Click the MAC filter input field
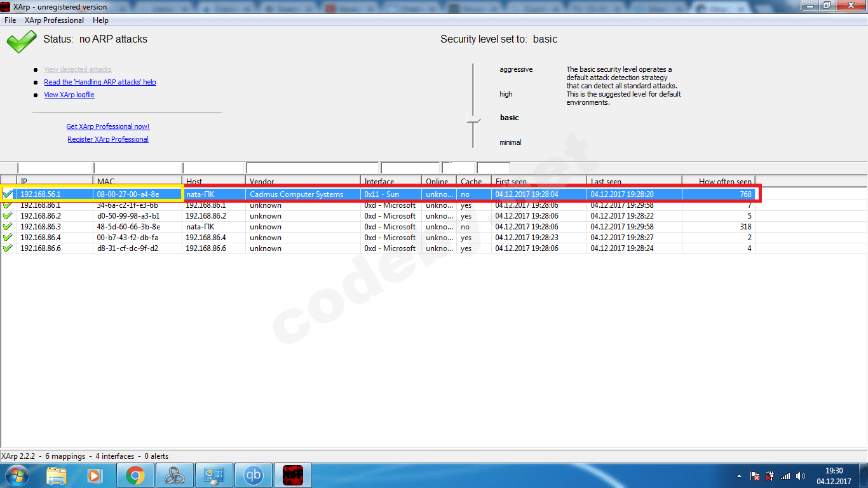 (137, 168)
